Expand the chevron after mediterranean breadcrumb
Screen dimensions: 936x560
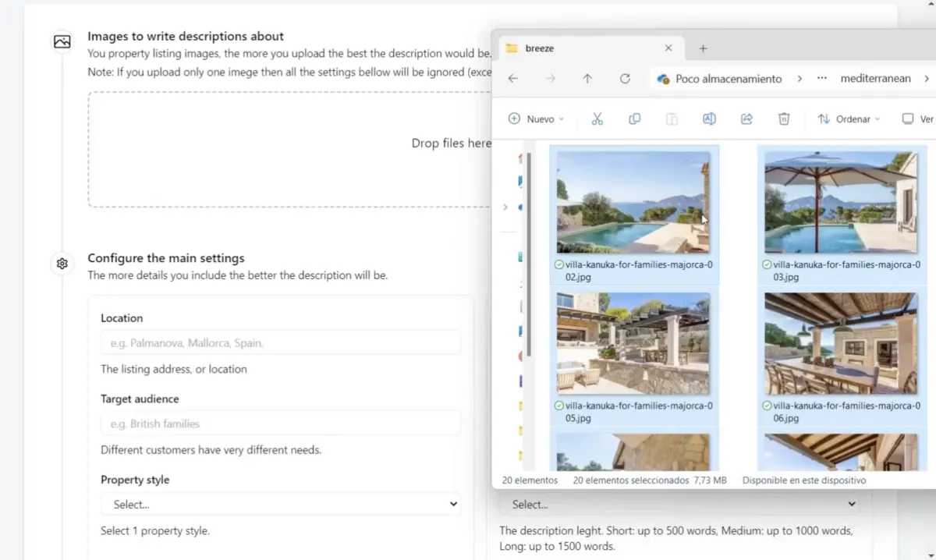[927, 79]
